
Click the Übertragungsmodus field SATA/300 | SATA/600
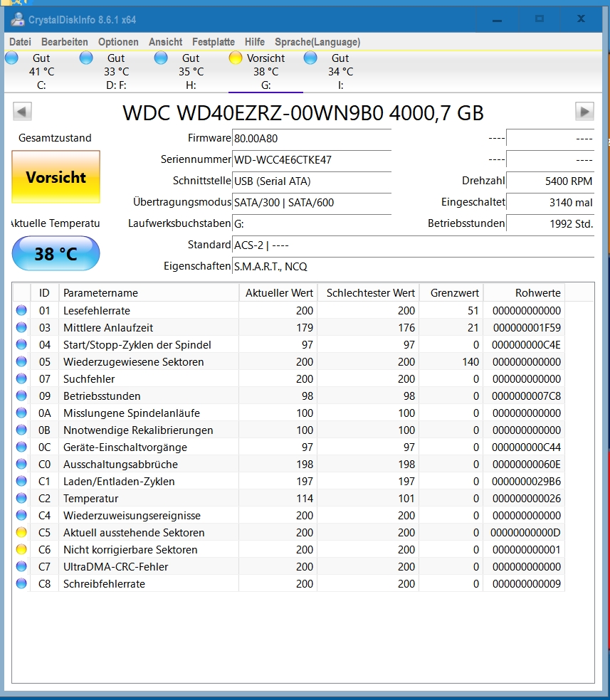coord(312,203)
